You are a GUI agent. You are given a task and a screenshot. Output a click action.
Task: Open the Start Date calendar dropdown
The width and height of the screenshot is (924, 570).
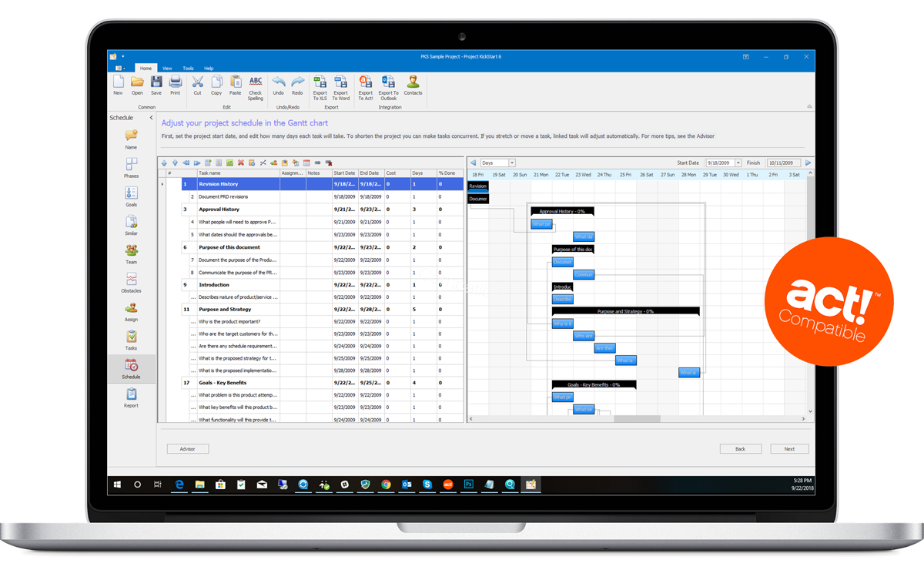tap(738, 163)
